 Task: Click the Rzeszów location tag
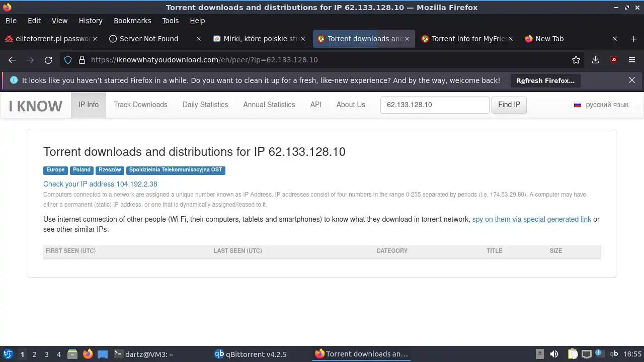pos(110,170)
